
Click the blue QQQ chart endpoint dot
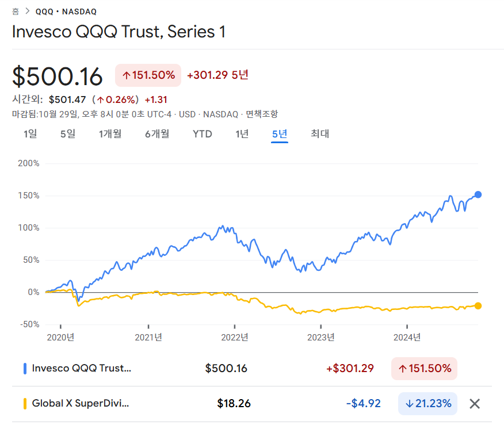tap(478, 194)
